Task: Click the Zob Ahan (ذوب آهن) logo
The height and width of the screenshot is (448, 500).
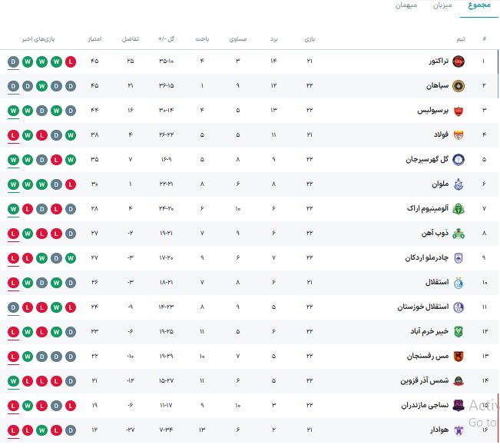Action: point(459,234)
